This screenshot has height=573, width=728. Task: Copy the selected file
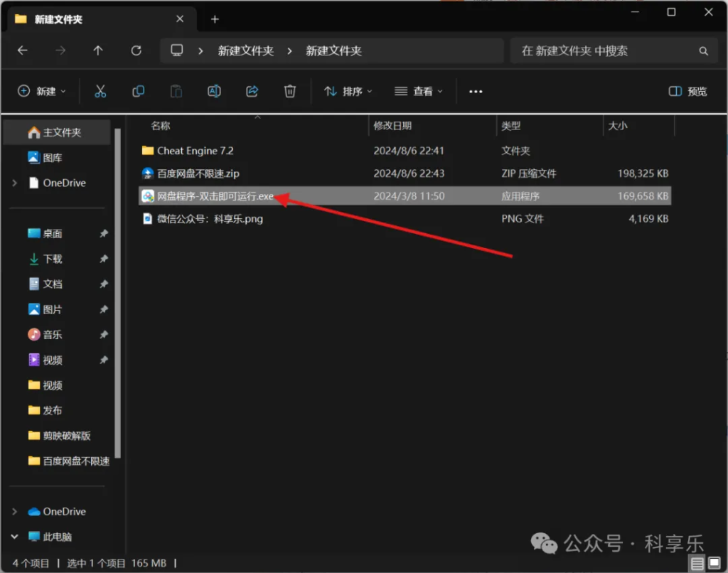pyautogui.click(x=139, y=91)
